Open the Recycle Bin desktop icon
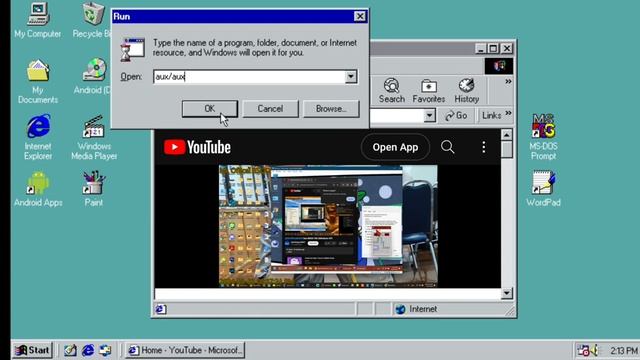 (x=93, y=20)
